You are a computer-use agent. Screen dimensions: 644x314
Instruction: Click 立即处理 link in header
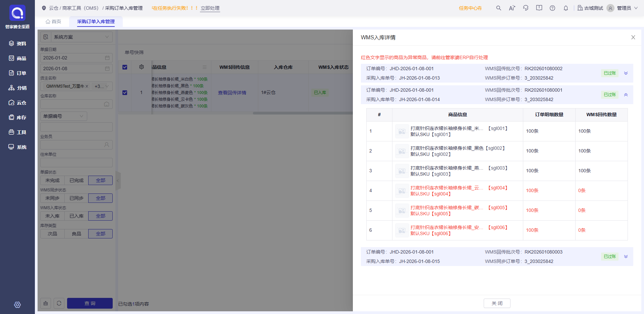(x=210, y=8)
